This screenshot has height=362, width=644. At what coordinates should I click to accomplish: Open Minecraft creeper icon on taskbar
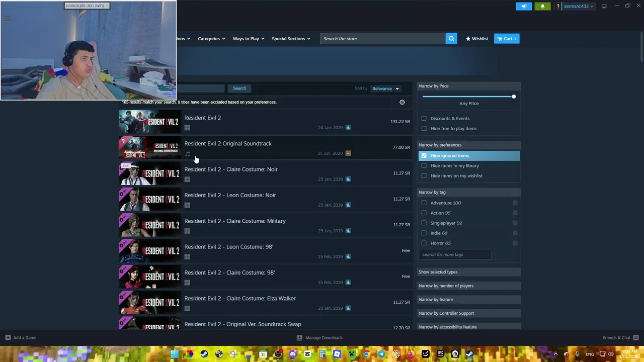(352, 354)
